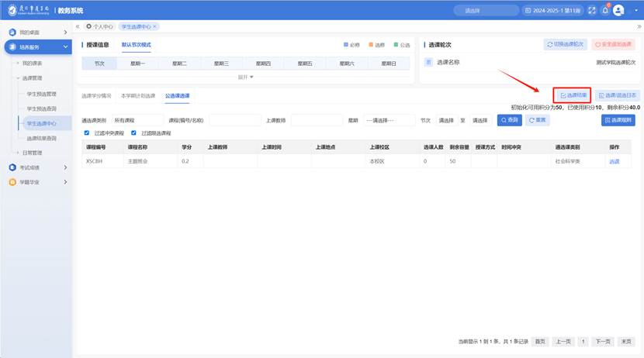Switch to the 选课学分情况 tab

pyautogui.click(x=96, y=96)
